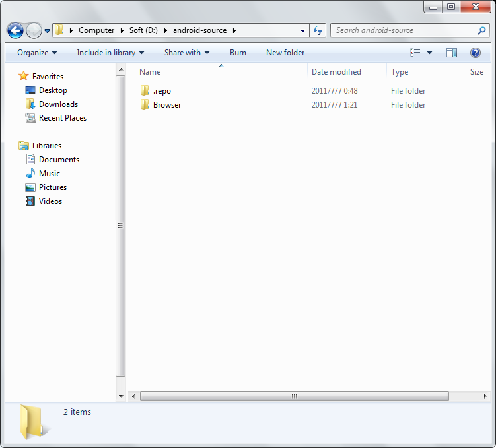The image size is (496, 448).
Task: Open Include in library menu
Action: pos(110,53)
